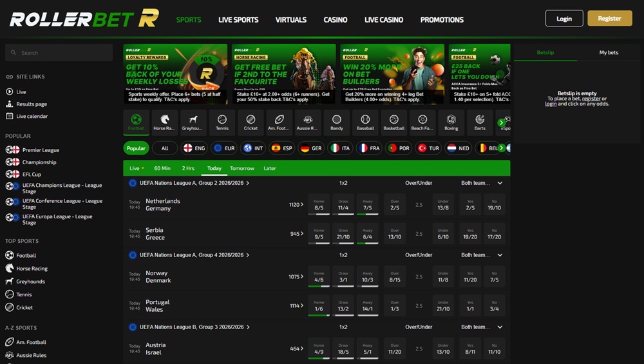Image resolution: width=644 pixels, height=364 pixels.
Task: Select the Tennis icon in sports carousel
Action: pos(222,122)
